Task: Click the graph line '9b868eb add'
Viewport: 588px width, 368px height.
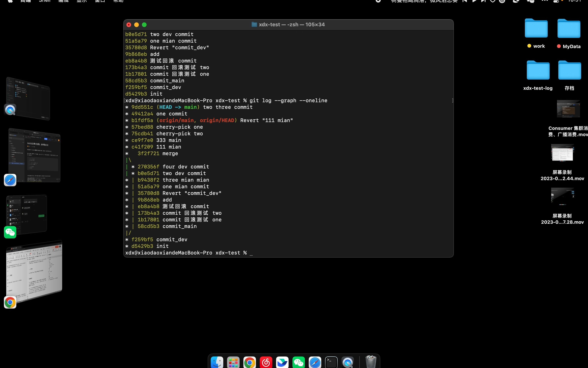Action: pyautogui.click(x=155, y=200)
